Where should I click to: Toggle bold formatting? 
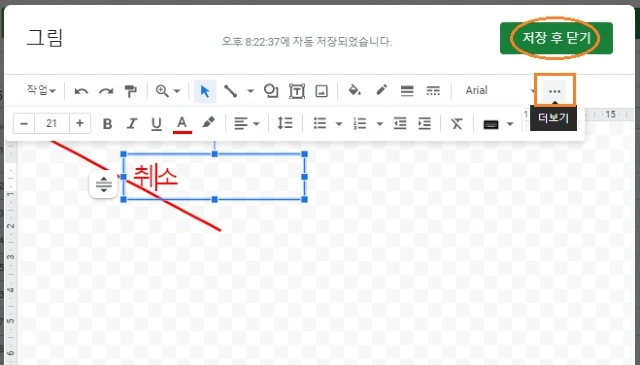[x=107, y=124]
